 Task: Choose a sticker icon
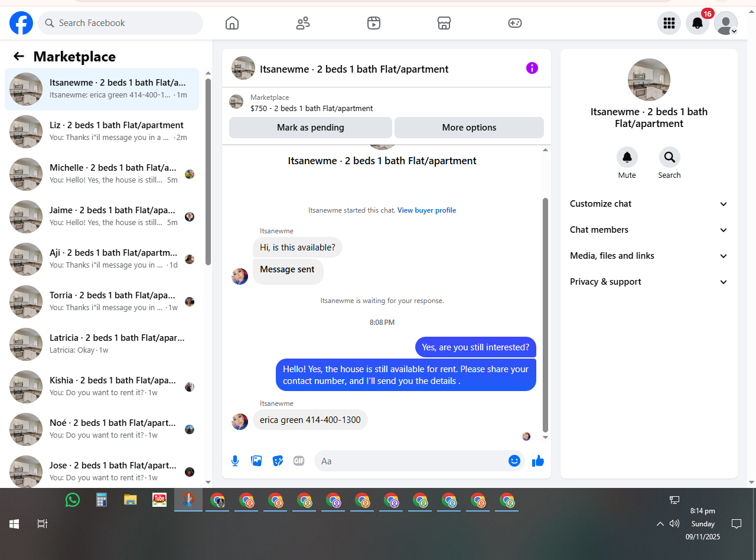point(278,461)
